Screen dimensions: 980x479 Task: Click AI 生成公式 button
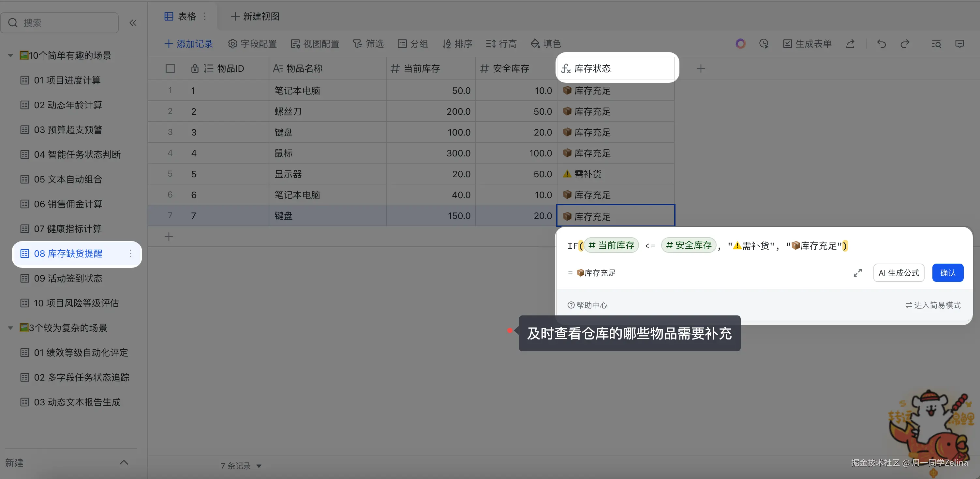[x=898, y=273]
